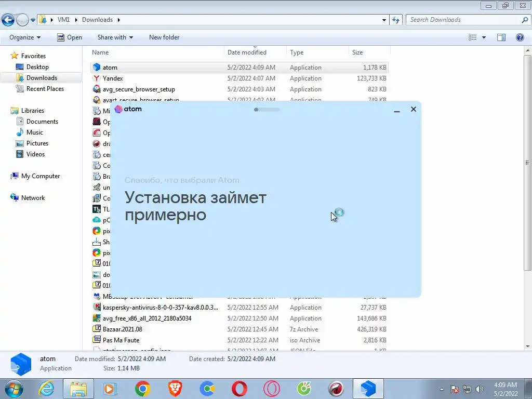Toggle the preview pane icon
This screenshot has width=532, height=399.
[x=501, y=37]
